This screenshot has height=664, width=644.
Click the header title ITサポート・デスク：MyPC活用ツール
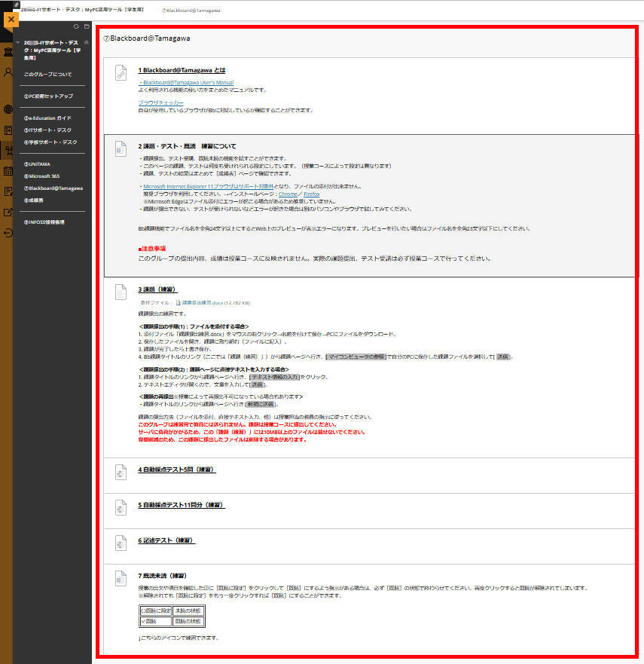tap(83, 9)
